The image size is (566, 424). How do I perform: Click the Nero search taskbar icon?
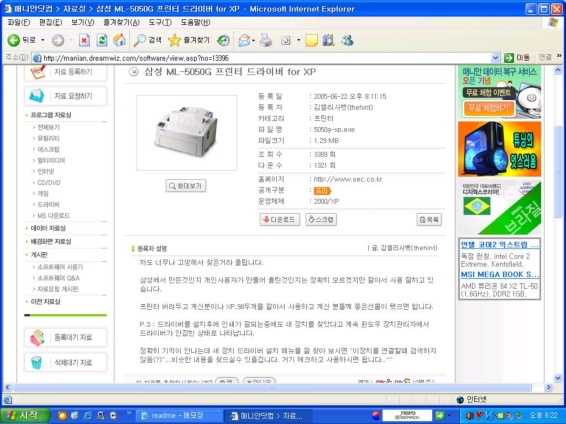(407, 415)
